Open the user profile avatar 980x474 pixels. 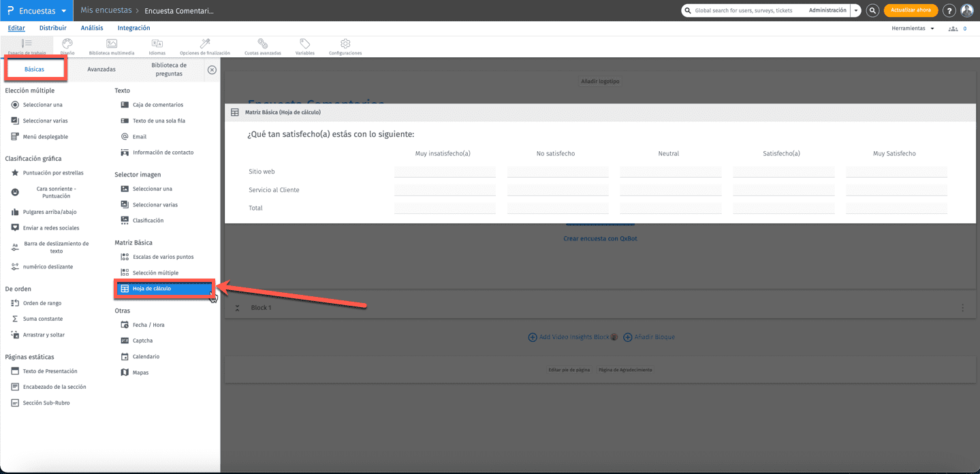[x=967, y=10]
